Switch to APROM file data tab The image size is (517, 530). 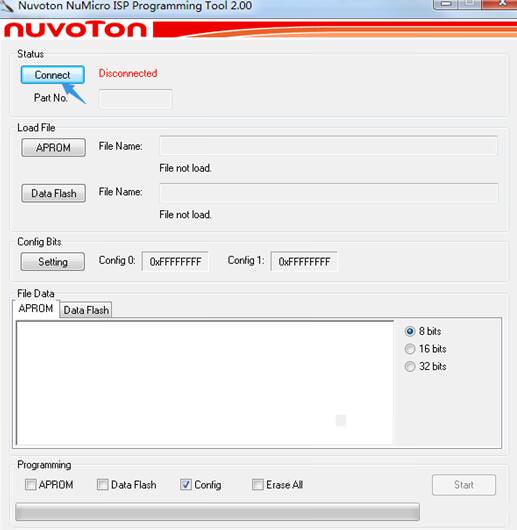click(36, 308)
